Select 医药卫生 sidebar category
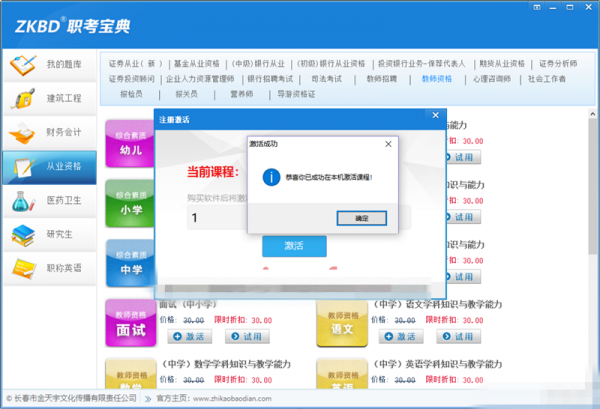This screenshot has height=409, width=600. tap(50, 200)
